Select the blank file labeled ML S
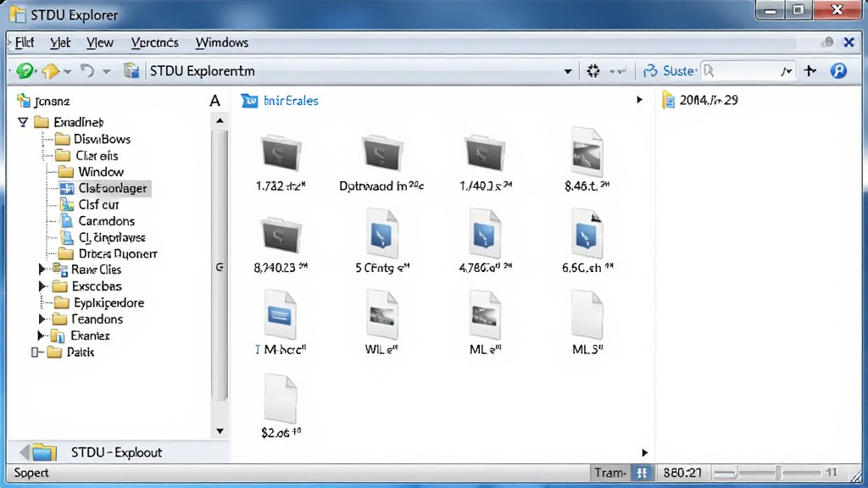 [587, 315]
